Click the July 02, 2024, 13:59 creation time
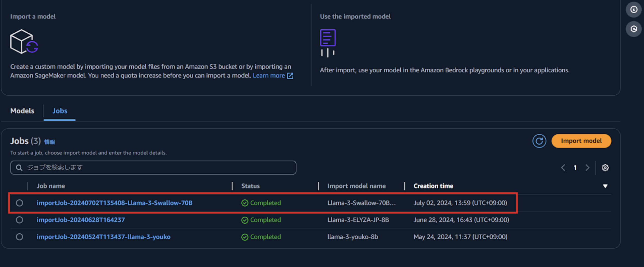 click(x=460, y=203)
